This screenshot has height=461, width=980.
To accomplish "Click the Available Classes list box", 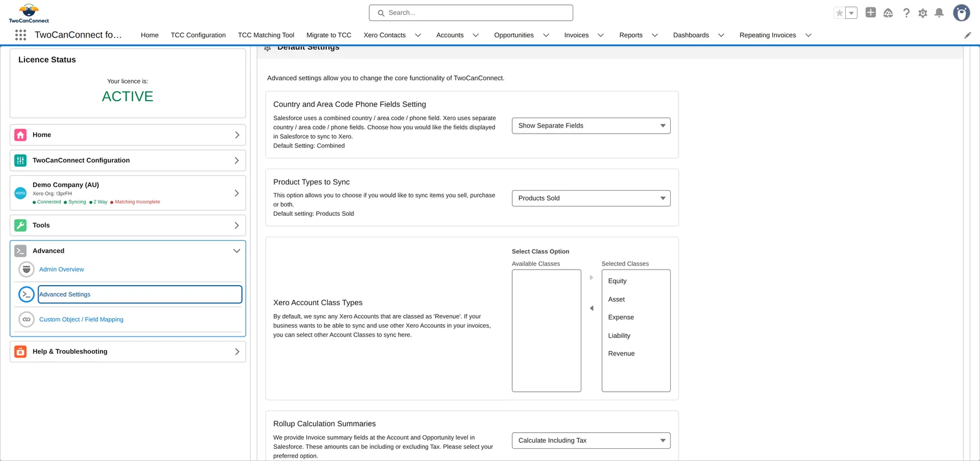I will coord(546,330).
